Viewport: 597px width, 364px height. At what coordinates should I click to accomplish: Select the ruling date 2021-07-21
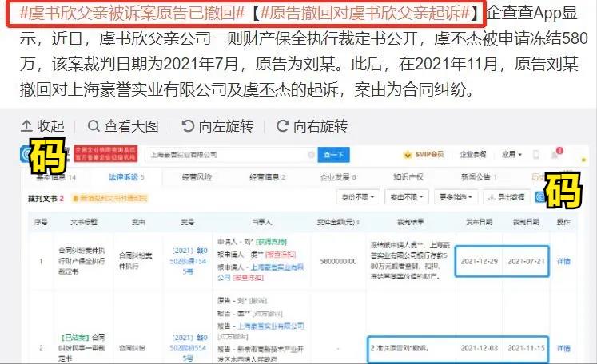pos(526,261)
